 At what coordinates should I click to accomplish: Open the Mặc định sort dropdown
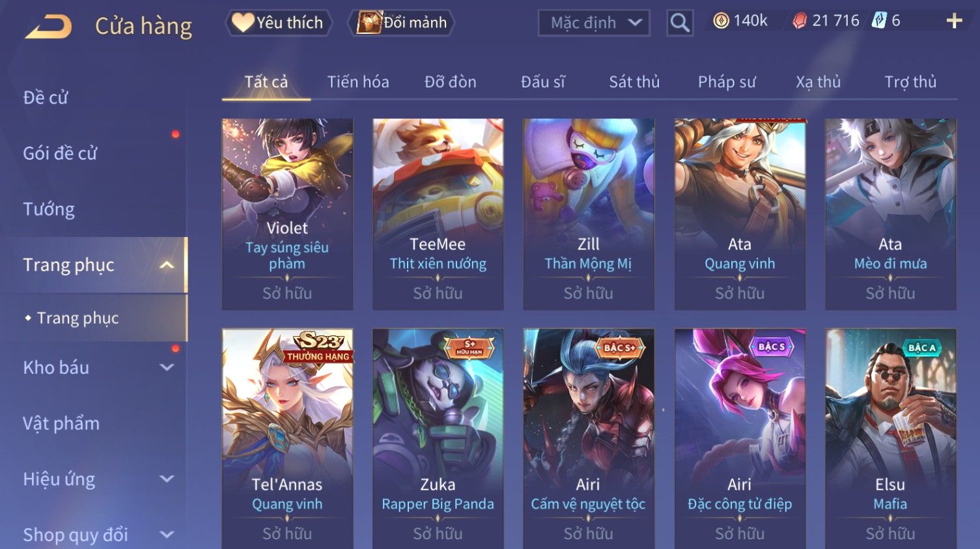click(x=594, y=23)
